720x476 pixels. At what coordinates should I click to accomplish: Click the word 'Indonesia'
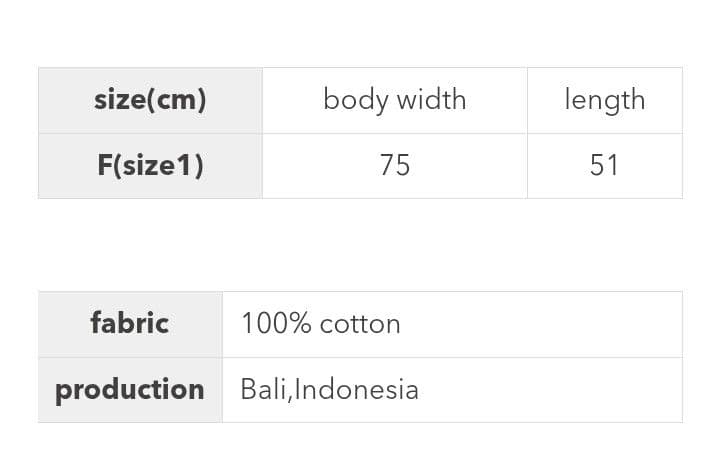[x=357, y=389]
